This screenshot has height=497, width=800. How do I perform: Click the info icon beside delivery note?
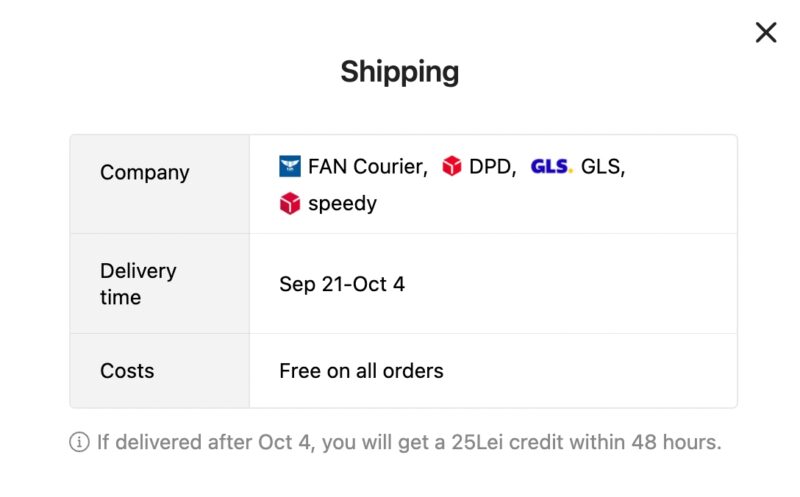pyautogui.click(x=79, y=442)
